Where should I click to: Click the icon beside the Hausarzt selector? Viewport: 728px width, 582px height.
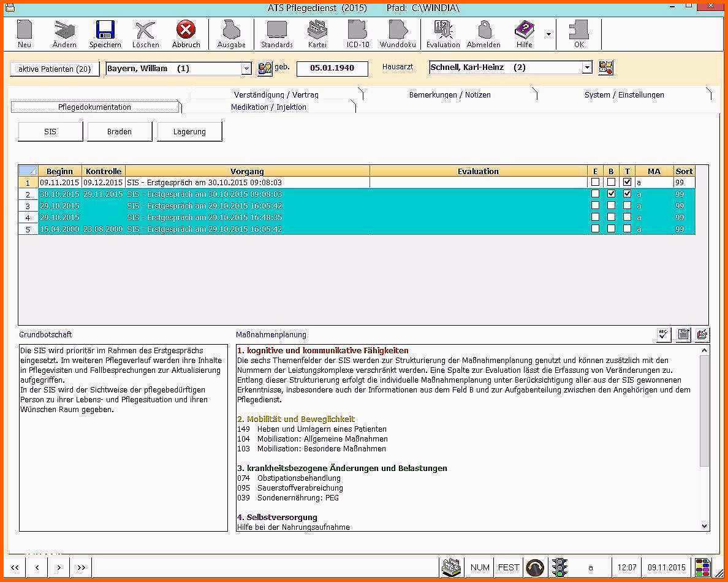pos(606,68)
